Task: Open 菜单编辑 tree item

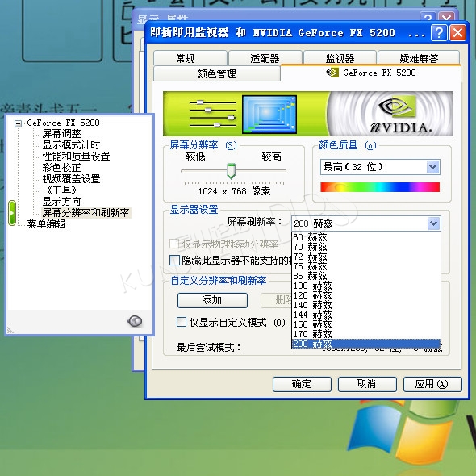Action: (x=46, y=224)
